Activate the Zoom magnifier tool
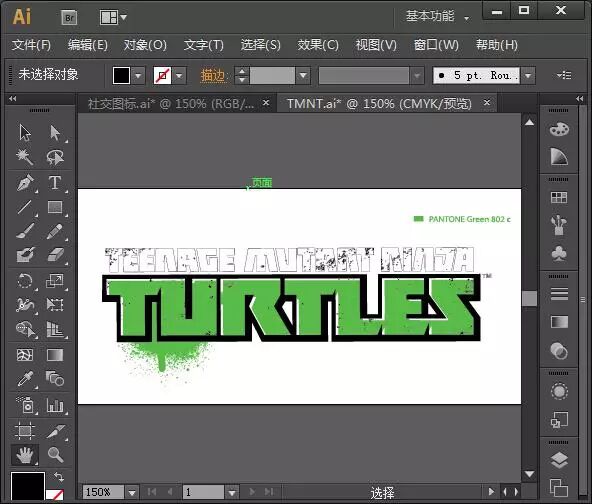The image size is (592, 504). (55, 454)
